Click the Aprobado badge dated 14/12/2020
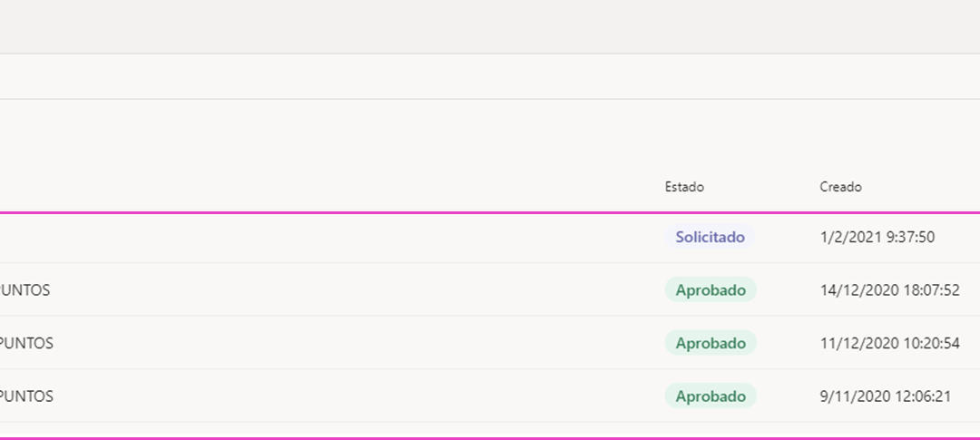 point(710,290)
